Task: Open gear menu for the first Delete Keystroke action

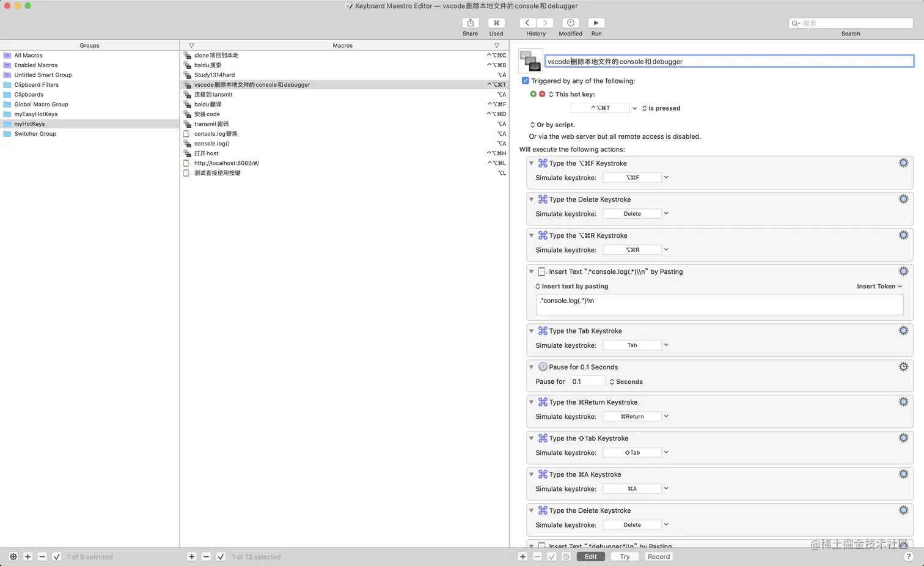Action: 903,199
